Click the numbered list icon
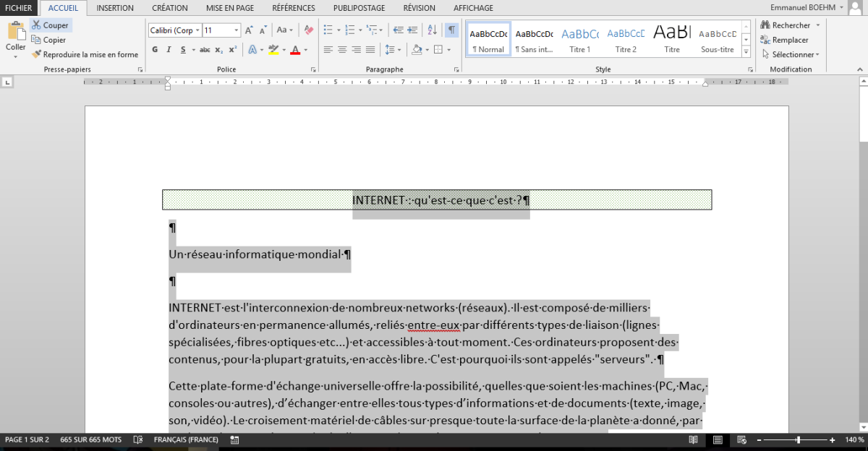 350,30
